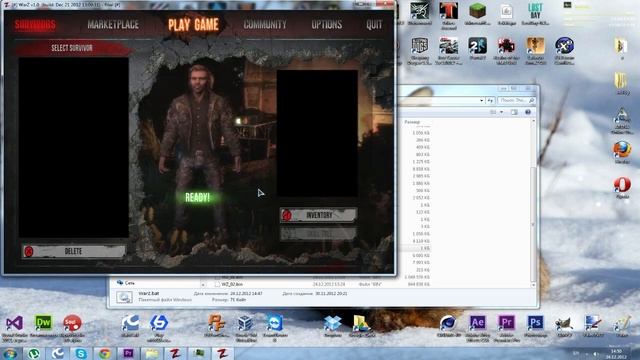Screen dimensions: 640x360
Task: Launch the Photoshop desktop shortcut
Action: [535, 326]
